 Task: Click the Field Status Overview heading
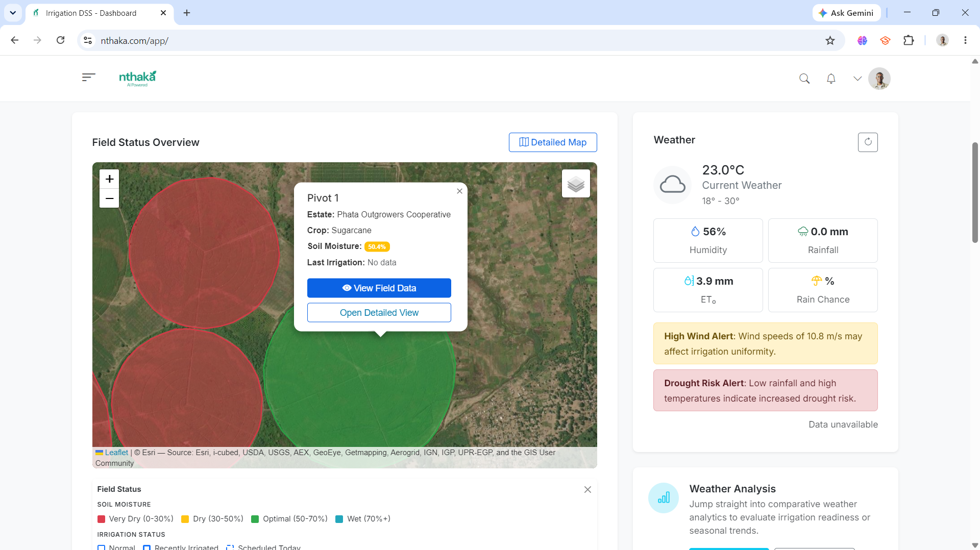click(x=145, y=142)
